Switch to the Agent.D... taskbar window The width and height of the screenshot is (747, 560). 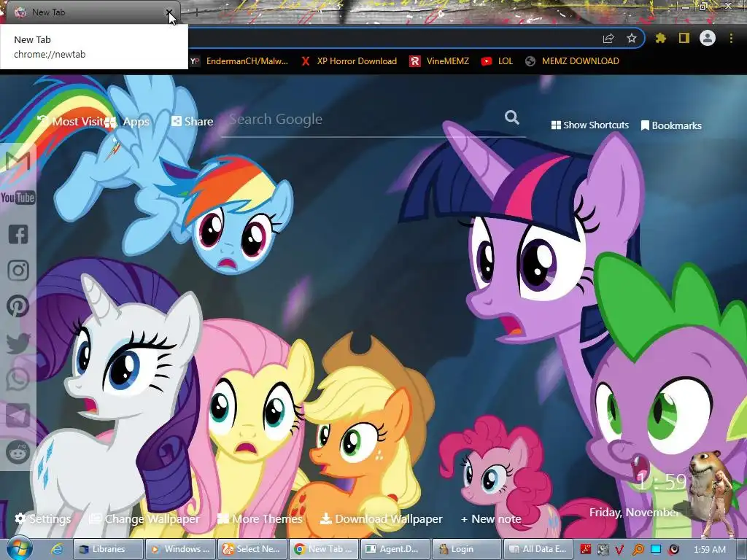point(395,549)
